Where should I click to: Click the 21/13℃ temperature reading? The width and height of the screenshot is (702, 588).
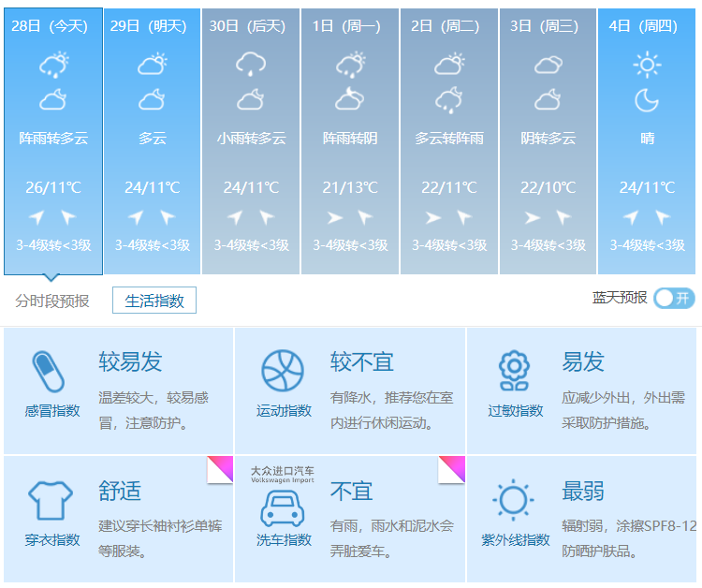(x=350, y=187)
